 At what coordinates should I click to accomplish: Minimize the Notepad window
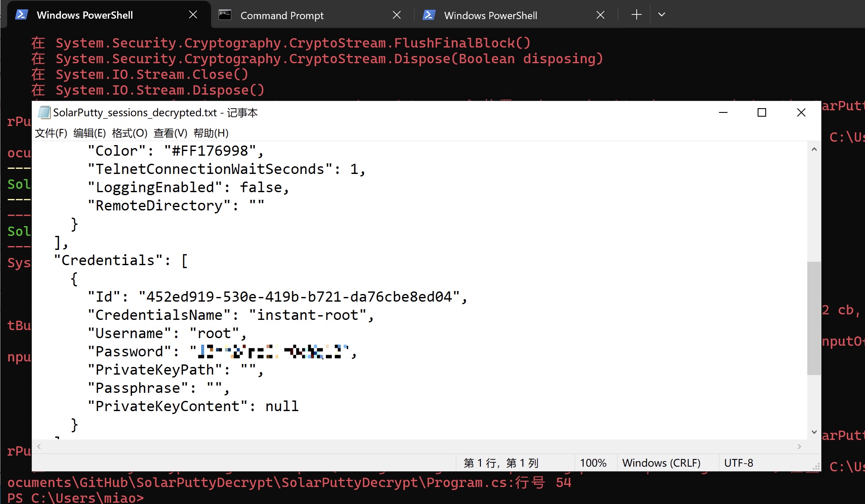coord(723,112)
